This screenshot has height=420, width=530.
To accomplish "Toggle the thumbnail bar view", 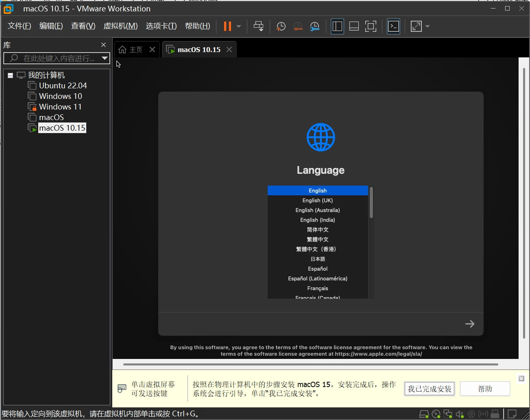I will click(354, 26).
